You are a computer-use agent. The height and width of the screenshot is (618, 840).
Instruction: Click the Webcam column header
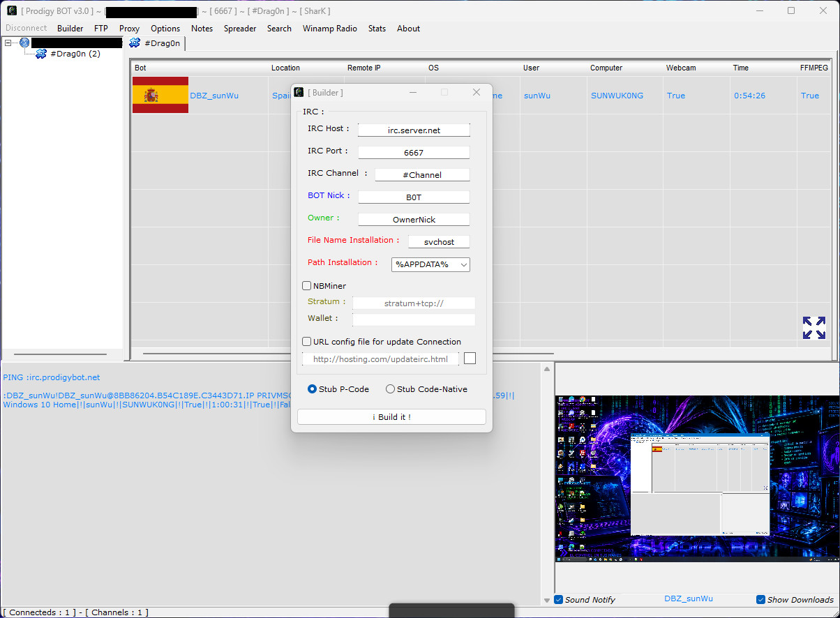(x=696, y=68)
